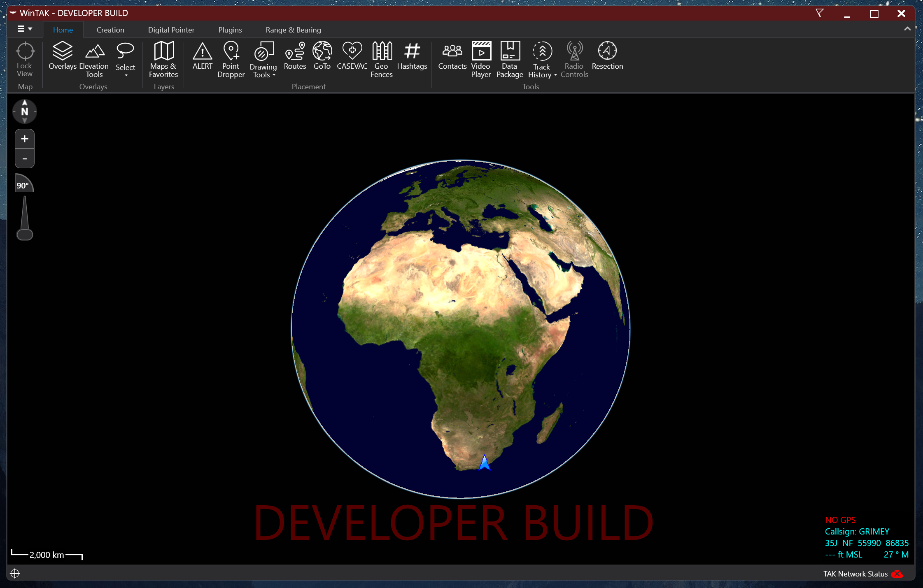Viewport: 923px width, 588px height.
Task: Open the Hashtags tool
Action: pyautogui.click(x=412, y=56)
